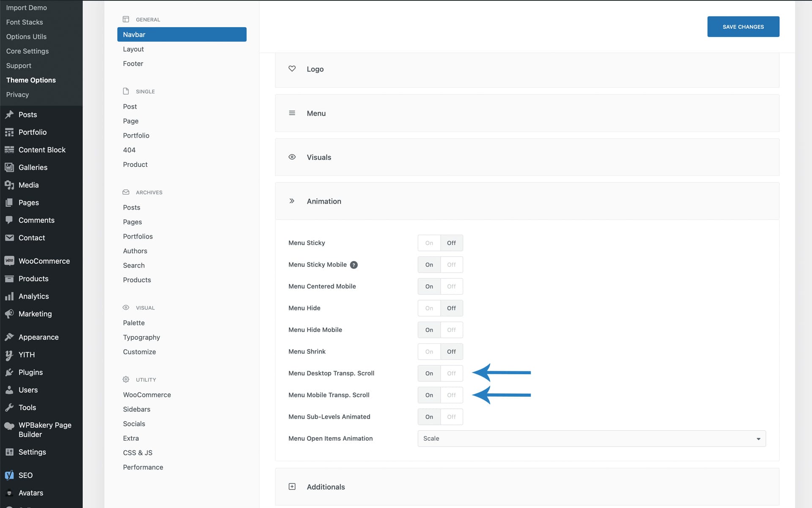812x508 pixels.
Task: Turn Menu Sticky on
Action: (429, 243)
